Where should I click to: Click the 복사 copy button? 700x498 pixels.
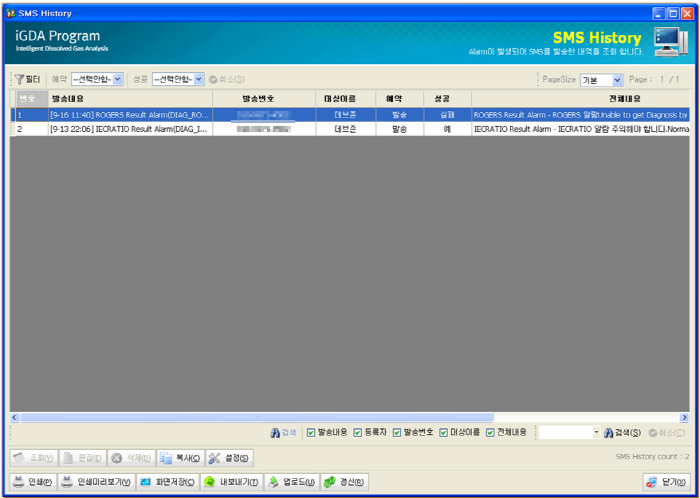(180, 458)
